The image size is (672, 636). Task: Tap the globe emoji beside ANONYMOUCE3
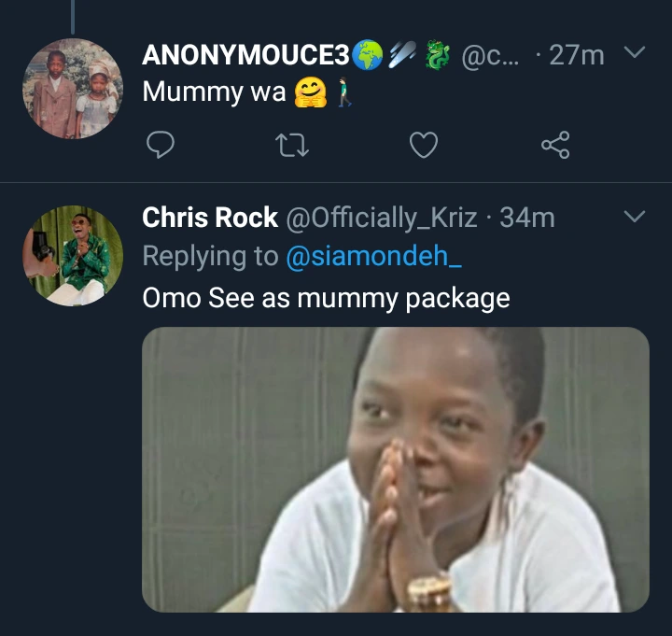coord(369,55)
